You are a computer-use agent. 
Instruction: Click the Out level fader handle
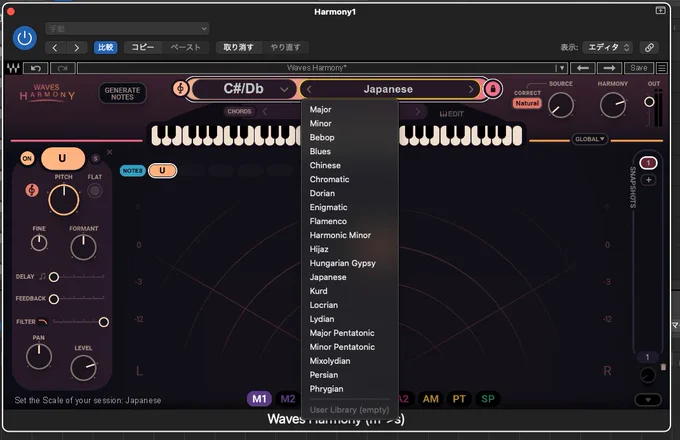[649, 102]
